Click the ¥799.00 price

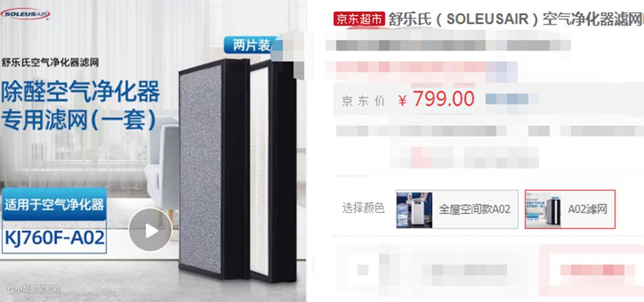pyautogui.click(x=436, y=99)
